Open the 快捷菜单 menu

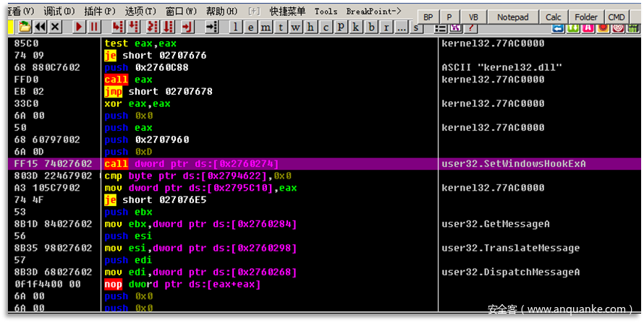click(287, 12)
